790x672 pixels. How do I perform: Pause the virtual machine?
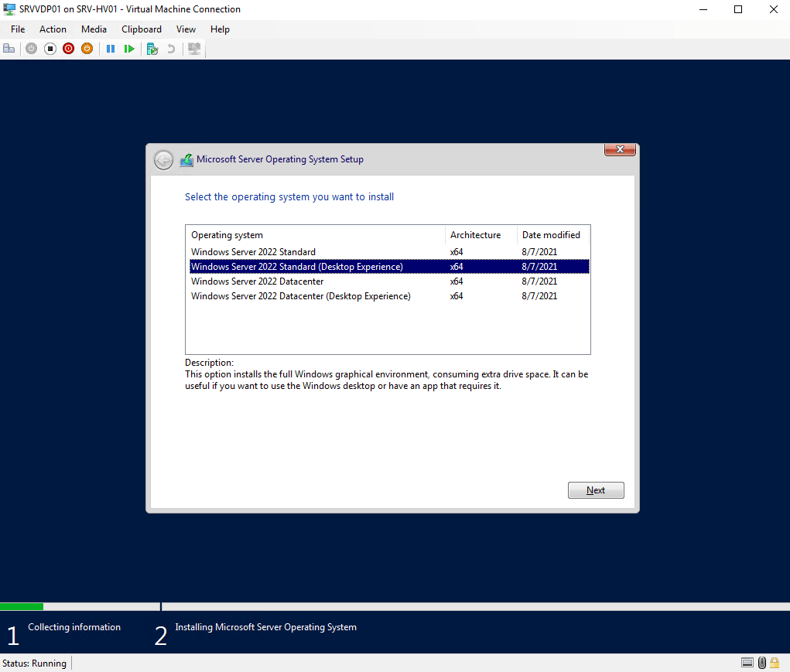pyautogui.click(x=111, y=49)
